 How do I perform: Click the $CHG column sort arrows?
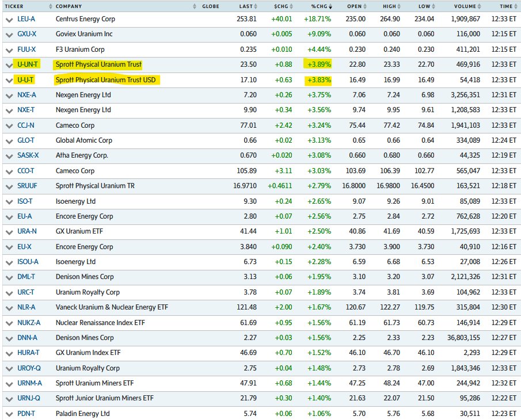coord(291,6)
